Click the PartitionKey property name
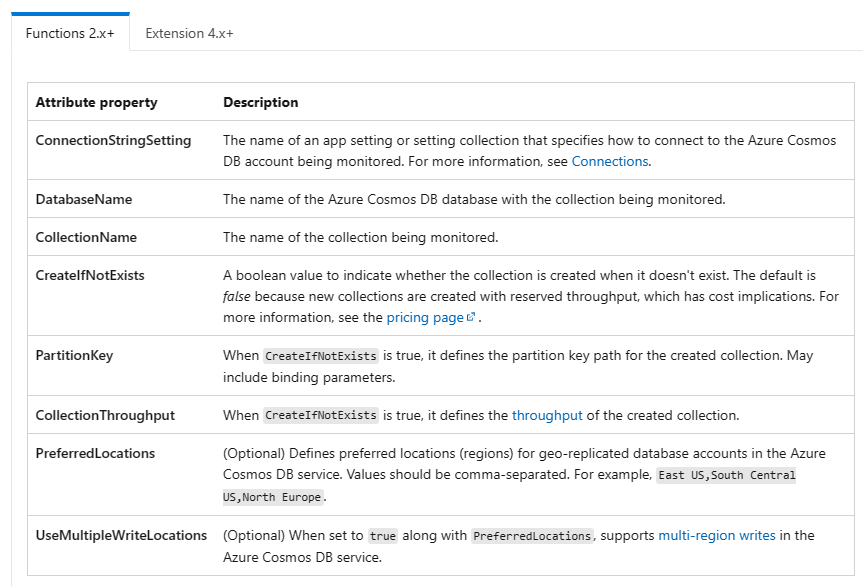The width and height of the screenshot is (863, 586). pyautogui.click(x=73, y=355)
